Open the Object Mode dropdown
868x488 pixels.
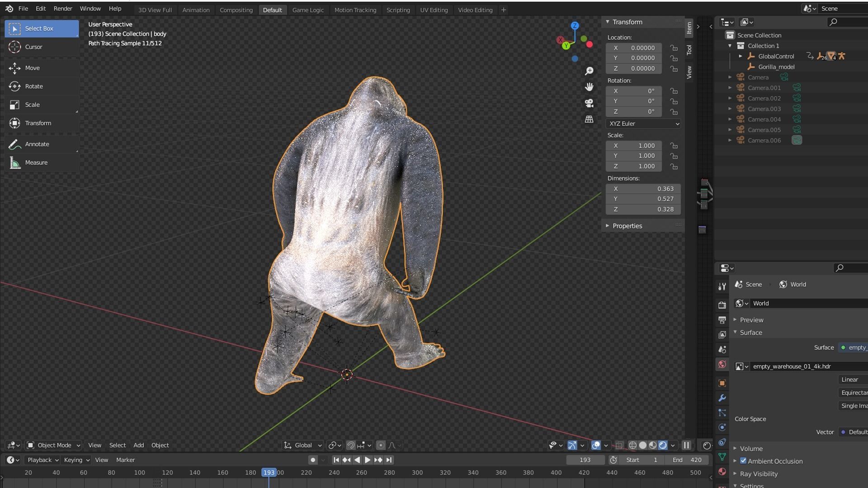53,446
